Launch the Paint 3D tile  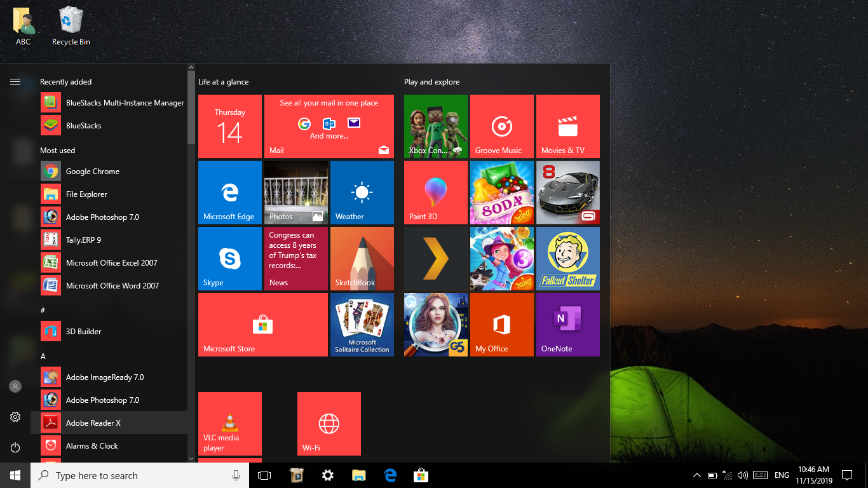(436, 193)
